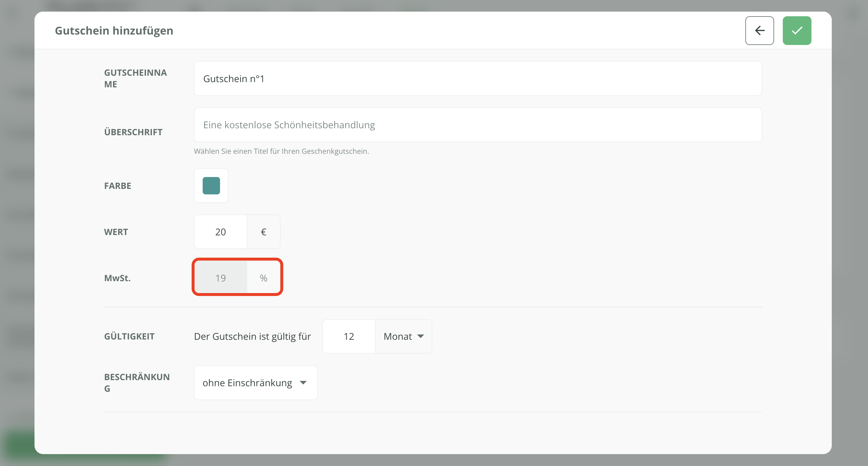Click the € currency label beside Wert

click(264, 232)
